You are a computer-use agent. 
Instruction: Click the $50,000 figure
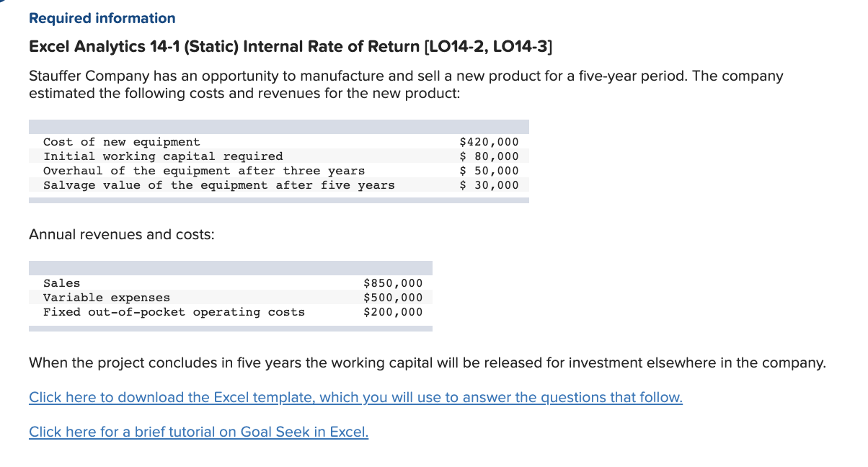(490, 170)
